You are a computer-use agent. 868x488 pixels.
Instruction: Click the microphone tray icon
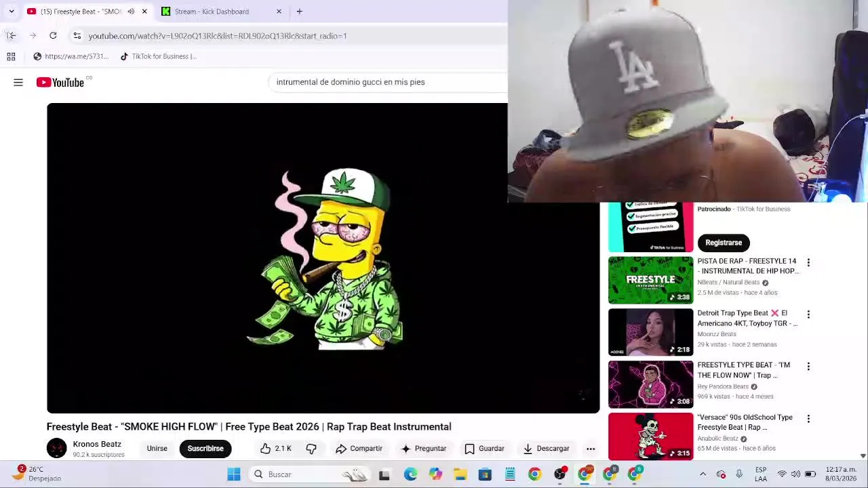739,474
